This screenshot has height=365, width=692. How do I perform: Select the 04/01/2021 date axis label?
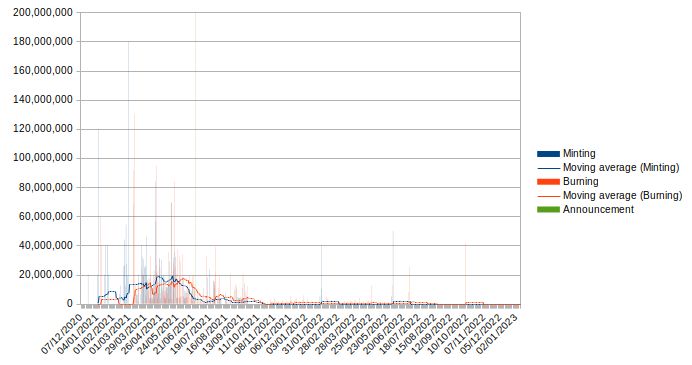(x=78, y=335)
